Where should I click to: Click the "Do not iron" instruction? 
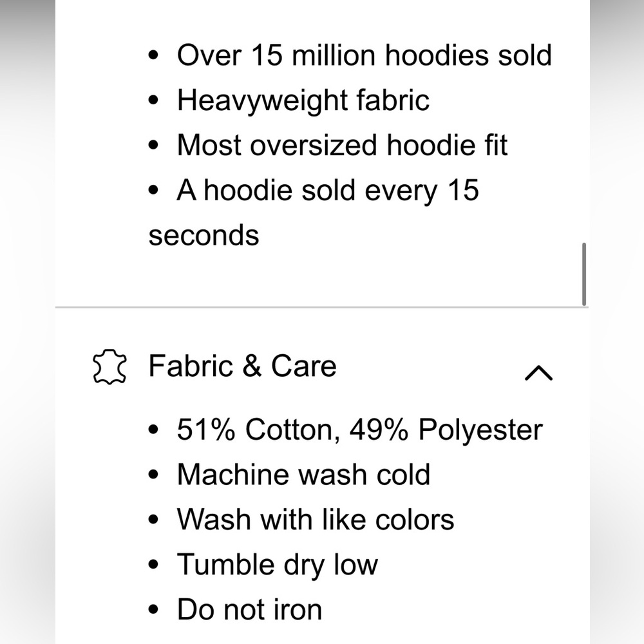click(x=249, y=610)
